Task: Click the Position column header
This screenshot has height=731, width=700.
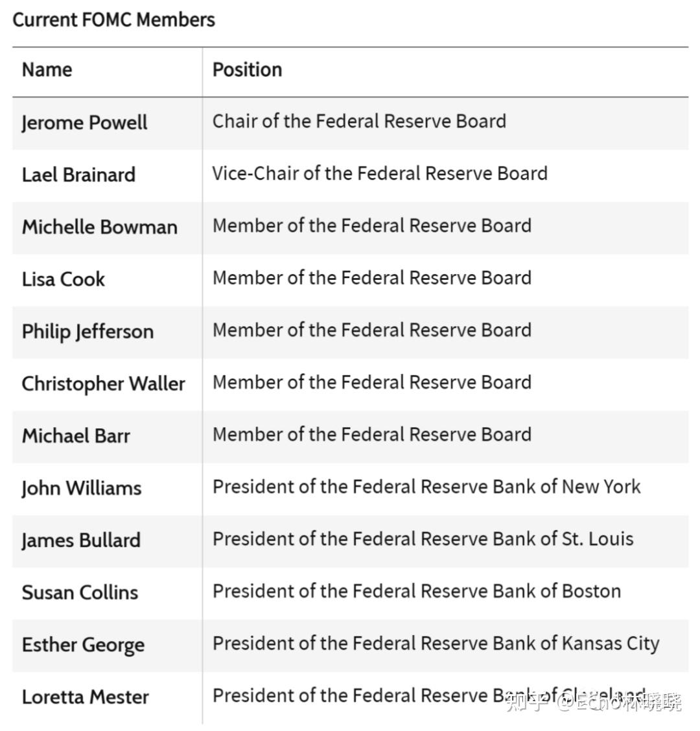Action: 247,70
